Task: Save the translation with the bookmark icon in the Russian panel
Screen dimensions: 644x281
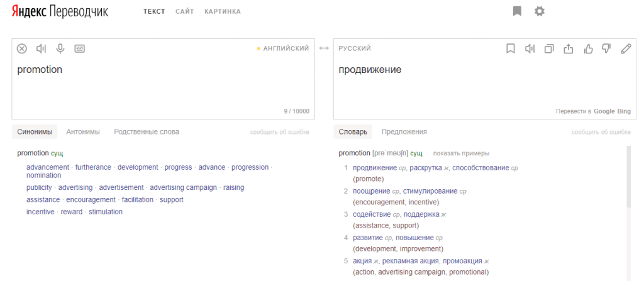Action: pos(511,49)
